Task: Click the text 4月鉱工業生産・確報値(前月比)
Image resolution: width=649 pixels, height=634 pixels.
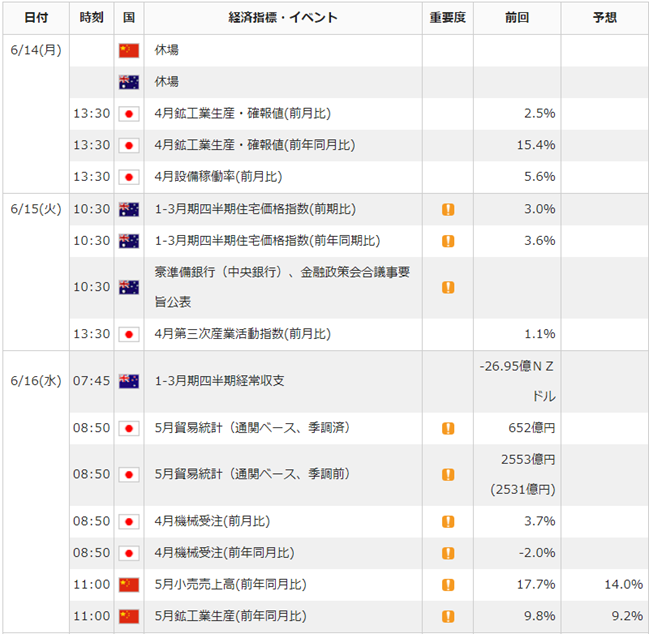Action: (243, 114)
